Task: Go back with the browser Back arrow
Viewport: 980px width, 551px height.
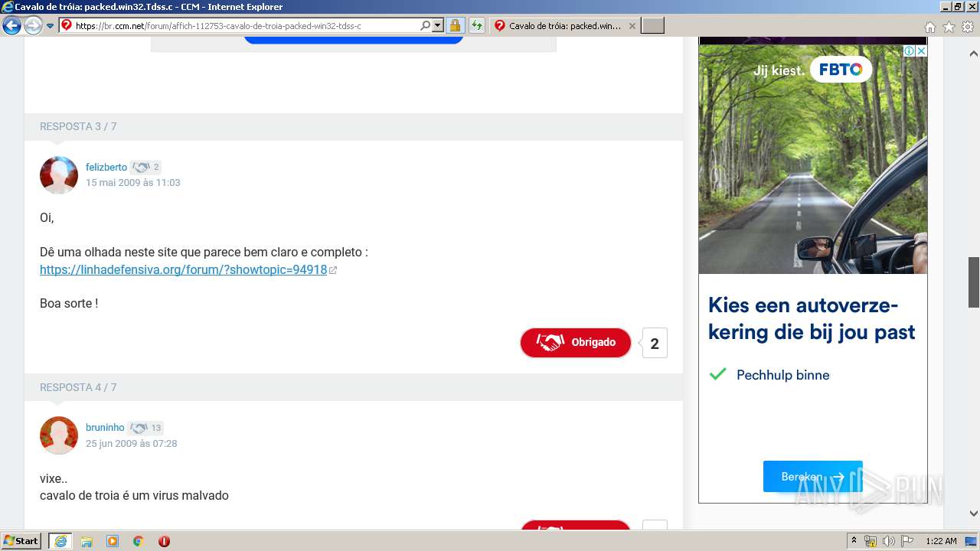Action: tap(11, 25)
